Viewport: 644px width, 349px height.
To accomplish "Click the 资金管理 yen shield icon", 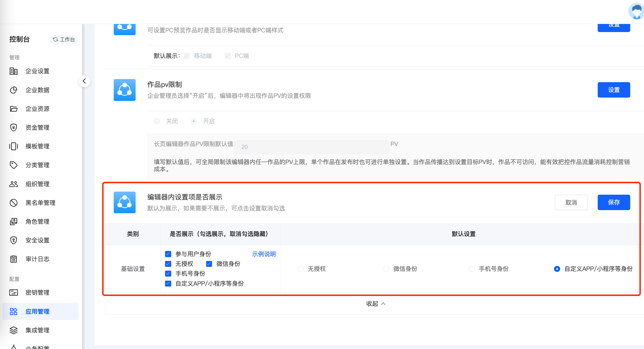I will pos(14,127).
